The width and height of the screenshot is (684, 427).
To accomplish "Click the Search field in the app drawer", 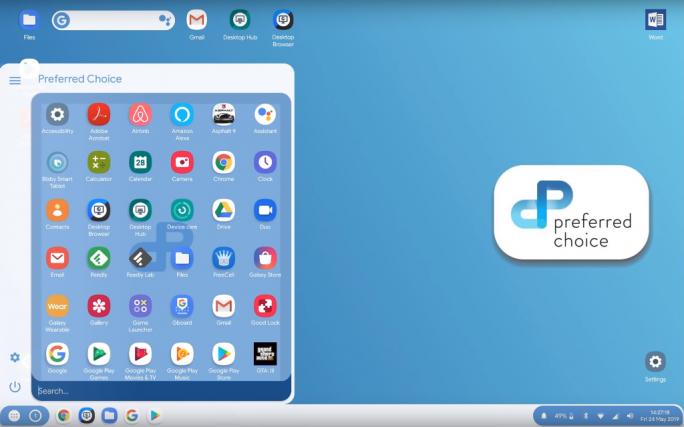I will (x=161, y=391).
